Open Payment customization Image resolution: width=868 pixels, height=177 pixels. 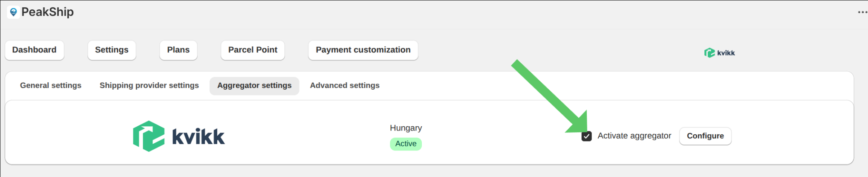[363, 50]
